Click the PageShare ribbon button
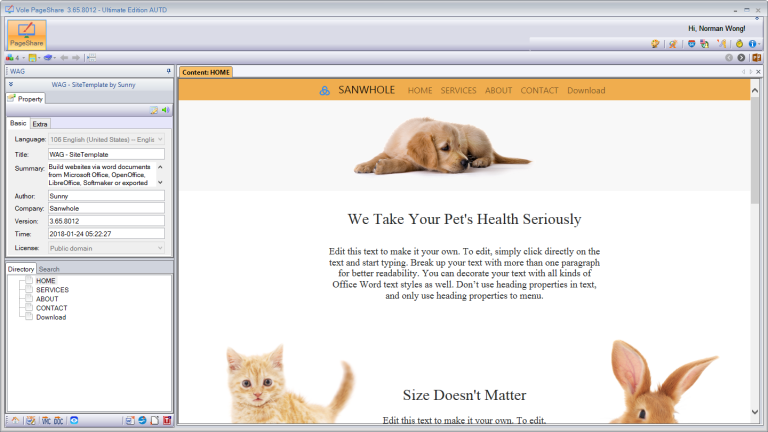This screenshot has width=768, height=432. [x=26, y=34]
